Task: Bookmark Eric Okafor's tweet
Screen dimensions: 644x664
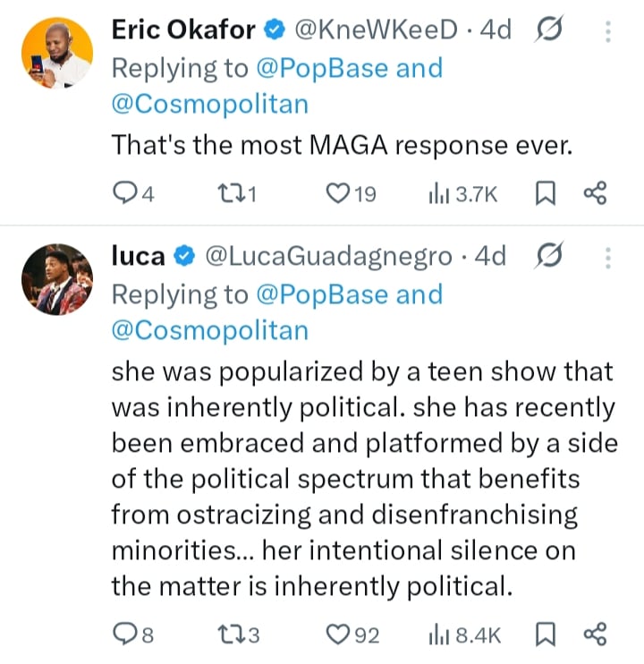Action: pos(544,193)
